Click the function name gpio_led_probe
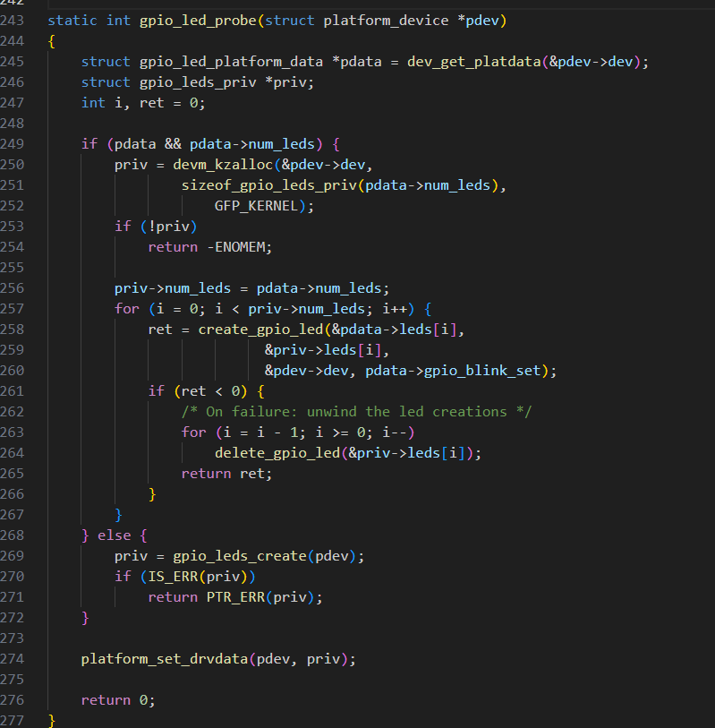This screenshot has height=728, width=715. click(x=198, y=21)
